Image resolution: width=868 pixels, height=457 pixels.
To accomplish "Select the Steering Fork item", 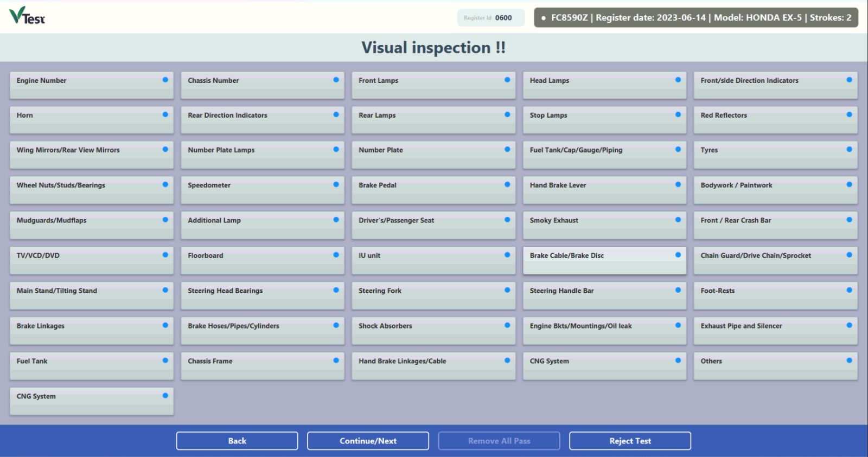I will [x=433, y=296].
